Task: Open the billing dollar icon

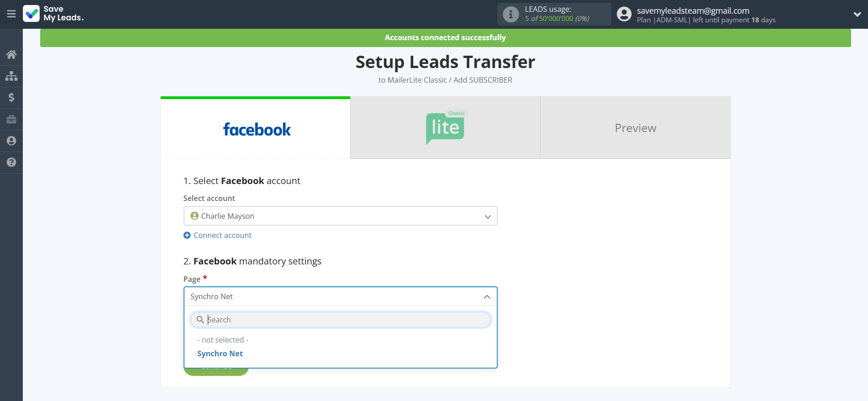Action: tap(11, 97)
